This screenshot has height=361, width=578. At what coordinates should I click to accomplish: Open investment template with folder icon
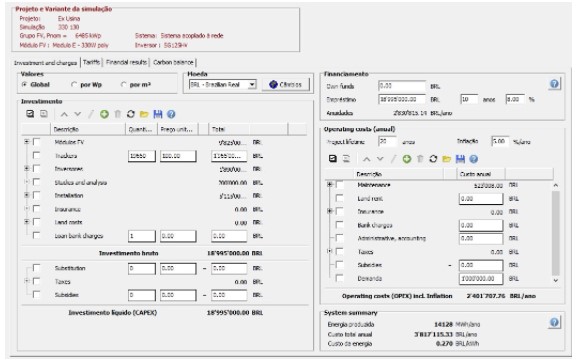pos(144,114)
